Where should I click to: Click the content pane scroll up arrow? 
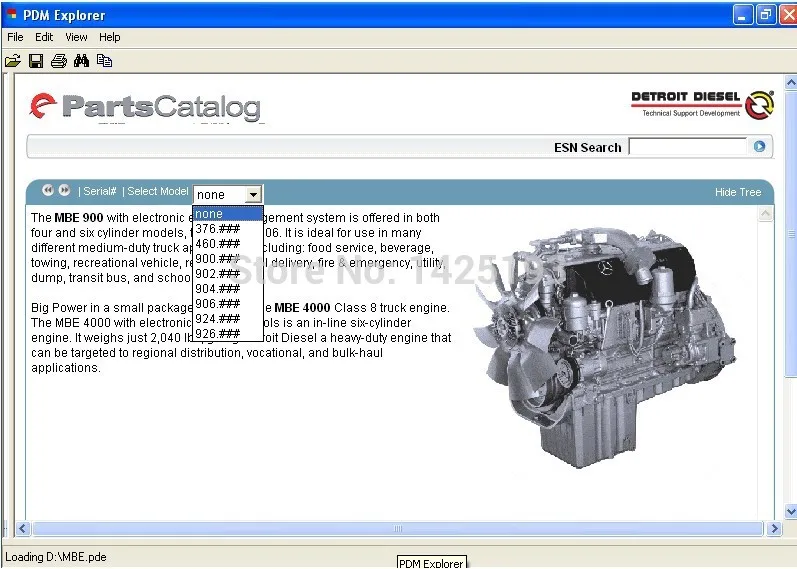[765, 214]
